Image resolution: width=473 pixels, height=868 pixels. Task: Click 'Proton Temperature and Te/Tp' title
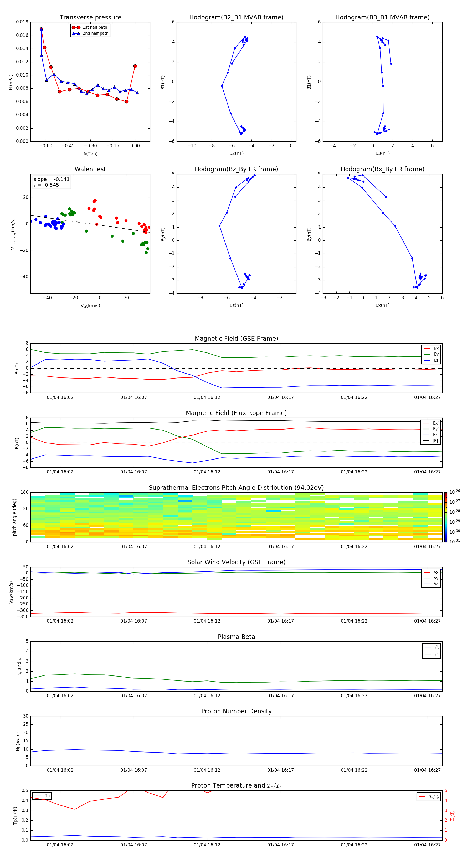[x=236, y=785]
